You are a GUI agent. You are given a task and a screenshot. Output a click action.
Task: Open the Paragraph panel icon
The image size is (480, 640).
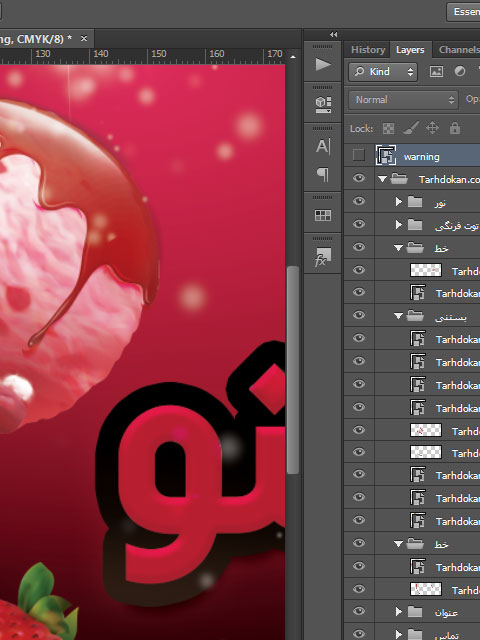point(323,175)
